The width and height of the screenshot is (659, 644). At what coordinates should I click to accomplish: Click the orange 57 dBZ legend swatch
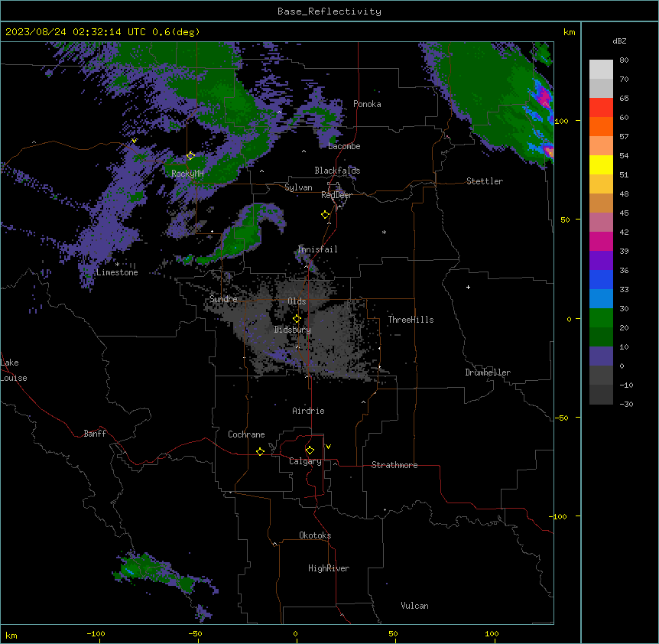[601, 126]
